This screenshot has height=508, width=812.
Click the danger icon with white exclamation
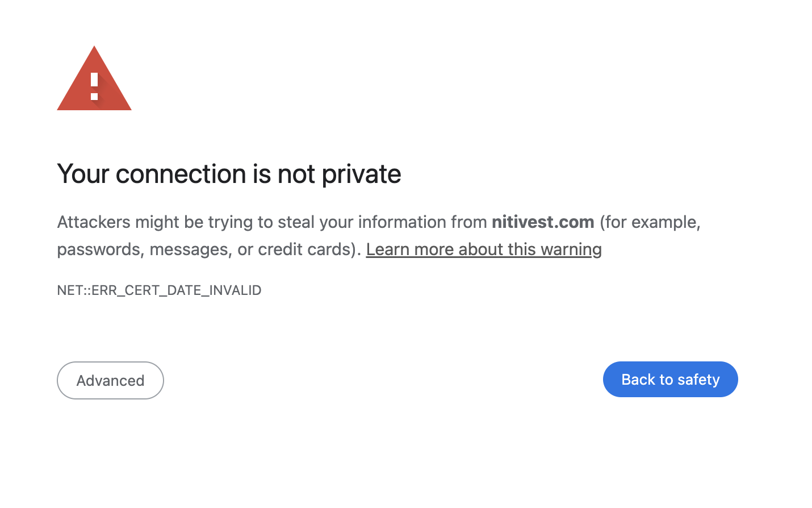pos(94,84)
